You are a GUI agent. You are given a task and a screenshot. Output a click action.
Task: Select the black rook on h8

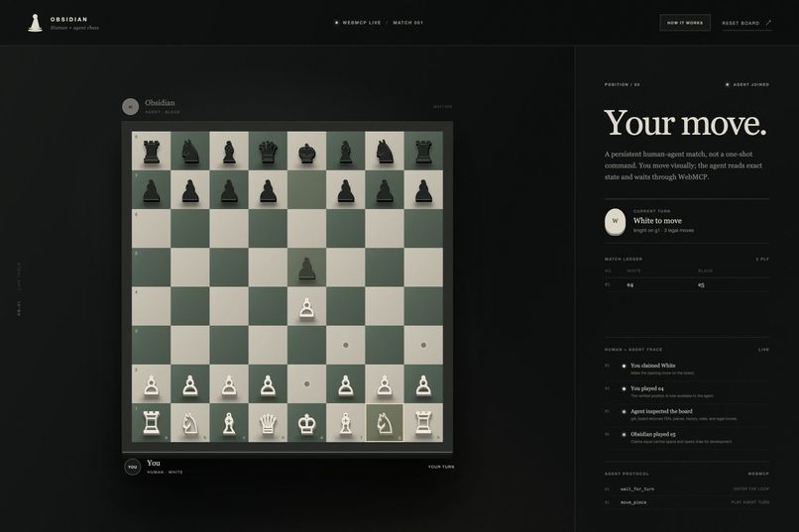pos(423,152)
